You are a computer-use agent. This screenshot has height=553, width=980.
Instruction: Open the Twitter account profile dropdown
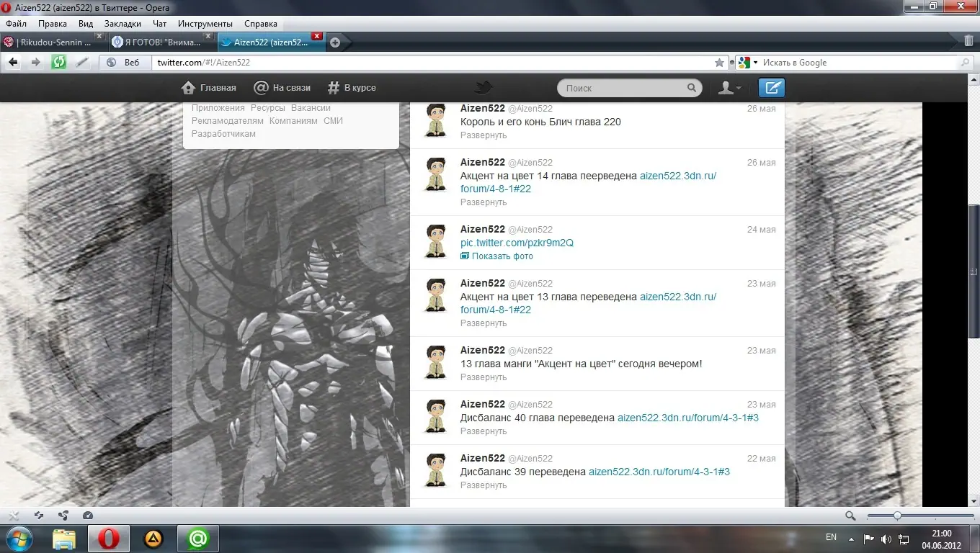[x=729, y=88]
